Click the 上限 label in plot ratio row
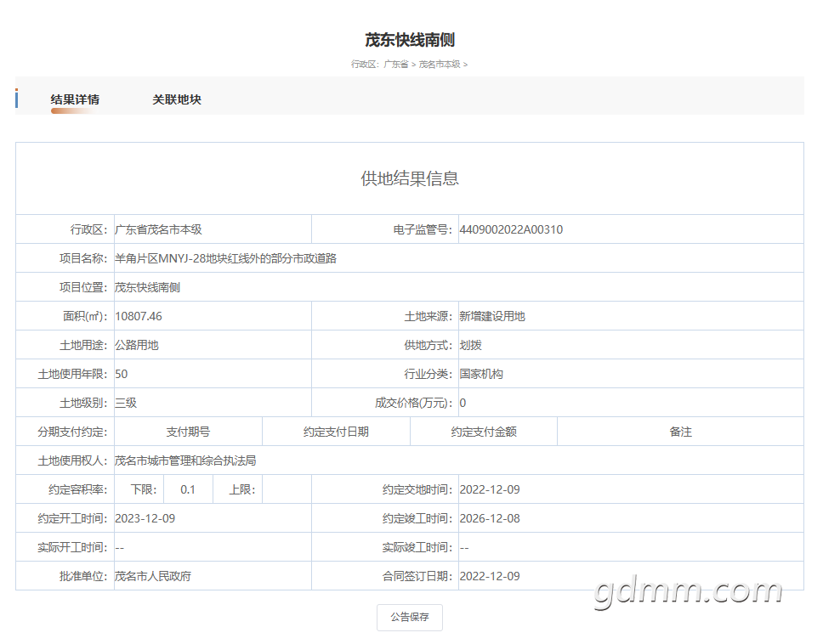This screenshot has height=644, width=823. pyautogui.click(x=242, y=490)
